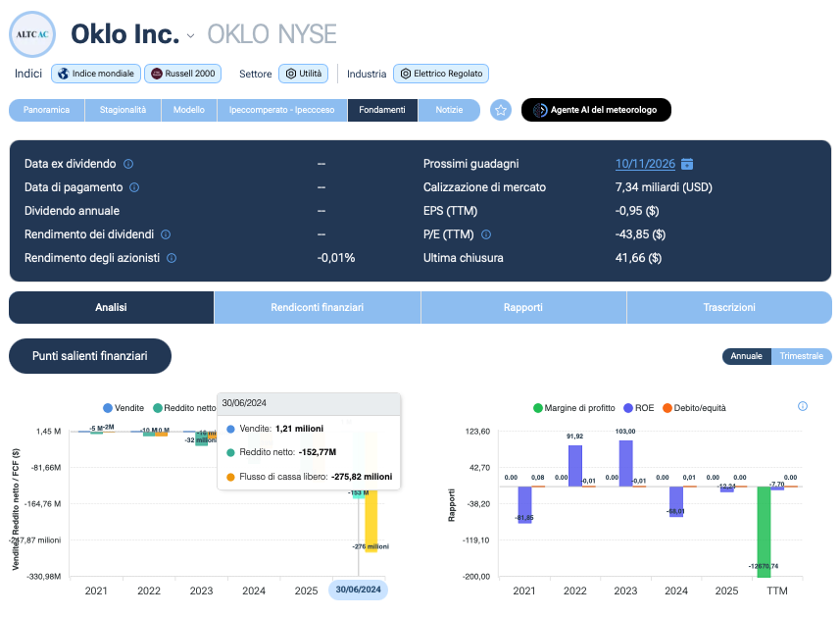Toggle the ROE series in legend
Screen dimensions: 840x617
639,408
